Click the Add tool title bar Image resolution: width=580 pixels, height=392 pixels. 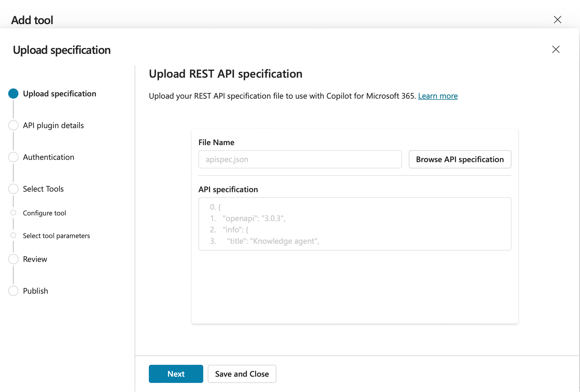32,20
